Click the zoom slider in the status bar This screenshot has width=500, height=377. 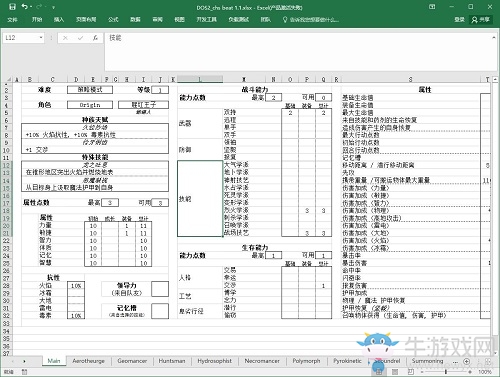446,371
